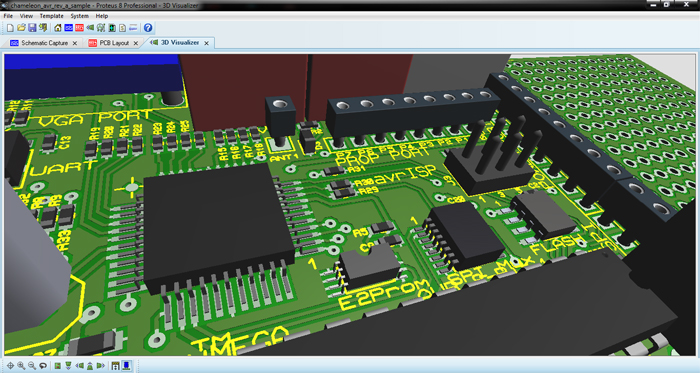The image size is (700, 373).
Task: Open a project with the folder icon
Action: pos(21,28)
